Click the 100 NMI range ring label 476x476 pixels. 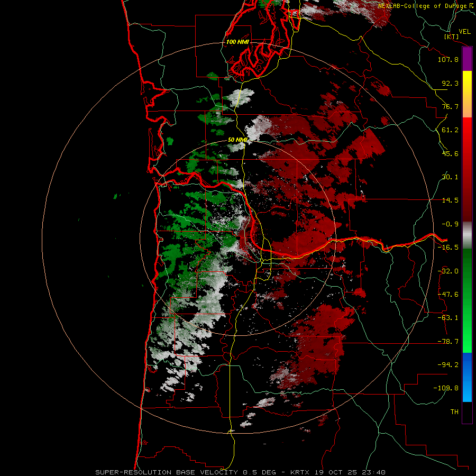[x=237, y=42]
